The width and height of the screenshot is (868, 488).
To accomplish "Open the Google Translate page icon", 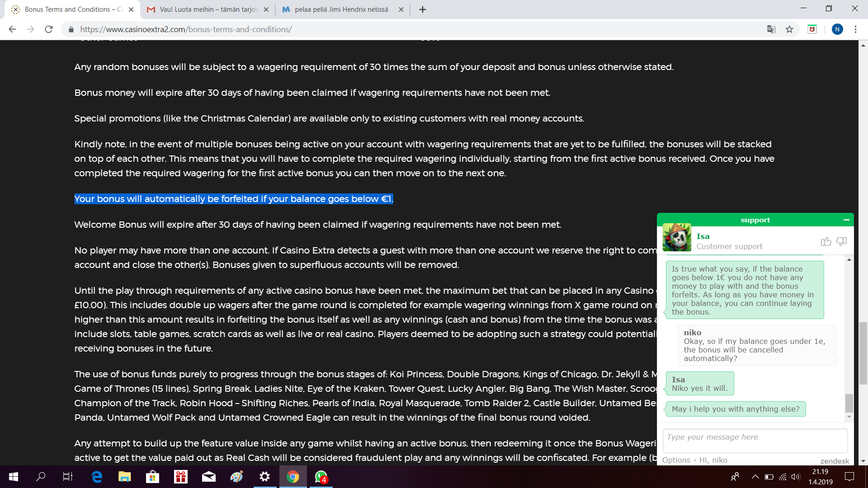I will (771, 29).
